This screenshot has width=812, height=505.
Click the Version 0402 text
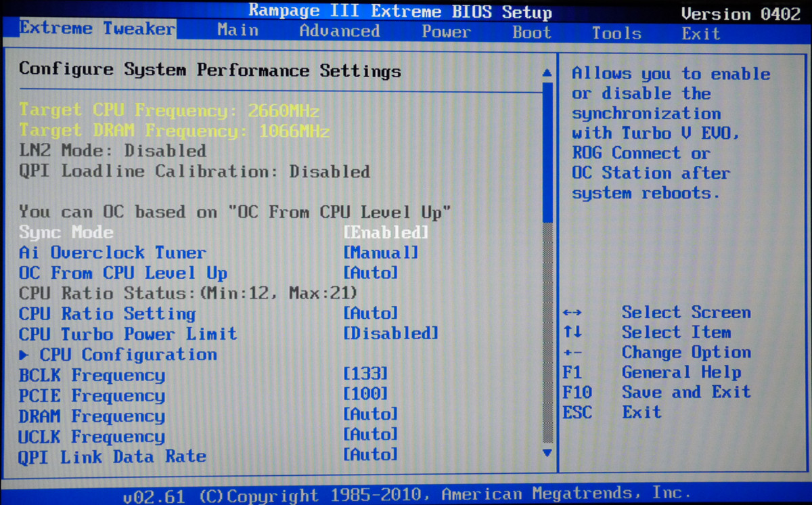(741, 14)
